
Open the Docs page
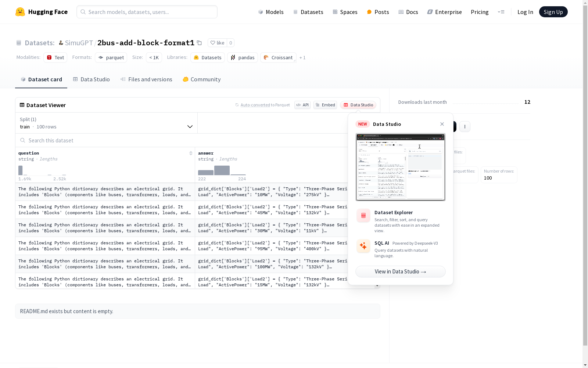click(408, 12)
